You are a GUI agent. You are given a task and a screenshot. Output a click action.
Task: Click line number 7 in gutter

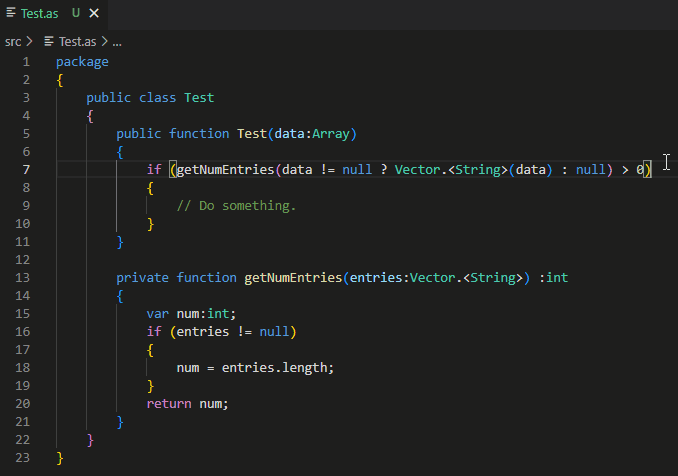point(26,169)
